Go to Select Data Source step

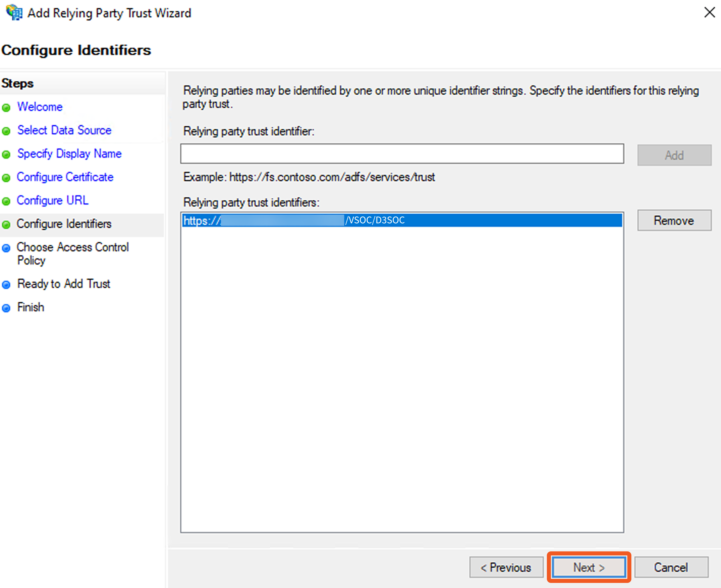click(64, 130)
